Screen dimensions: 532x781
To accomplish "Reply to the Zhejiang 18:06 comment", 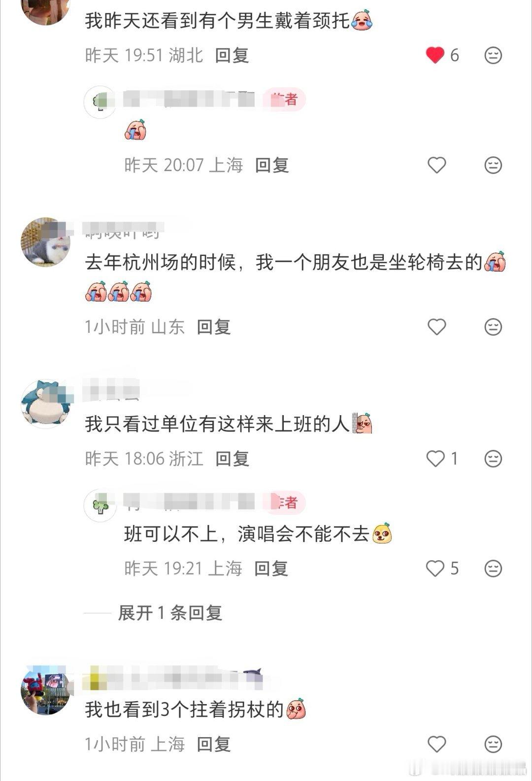I will pyautogui.click(x=232, y=459).
